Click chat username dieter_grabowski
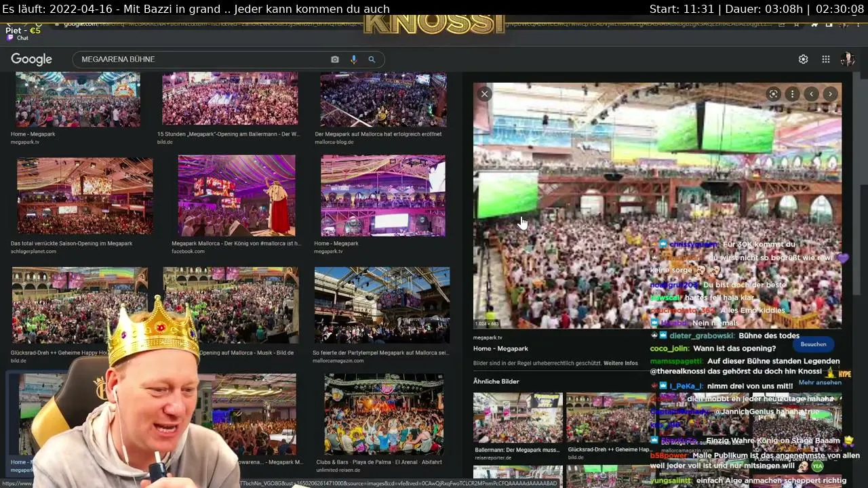 click(x=701, y=335)
